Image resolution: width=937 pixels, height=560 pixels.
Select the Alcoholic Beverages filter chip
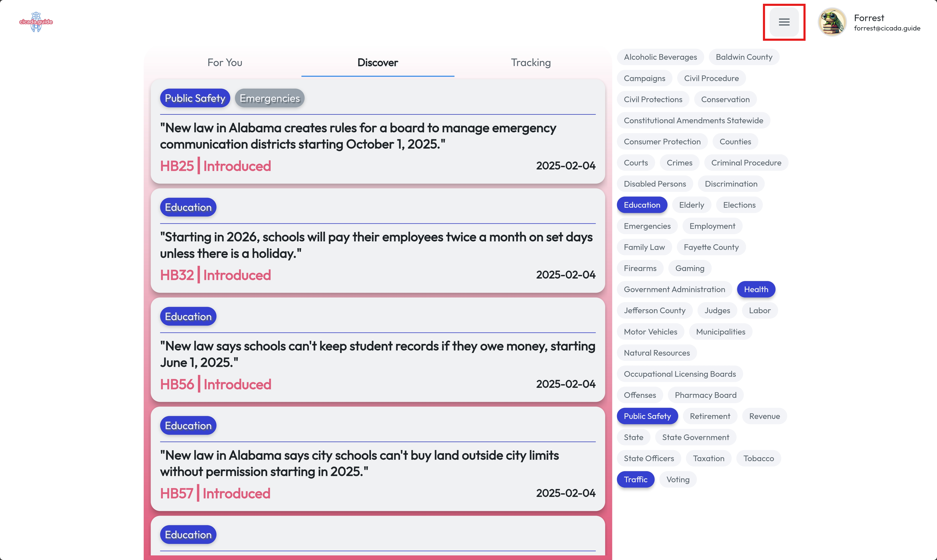click(660, 57)
